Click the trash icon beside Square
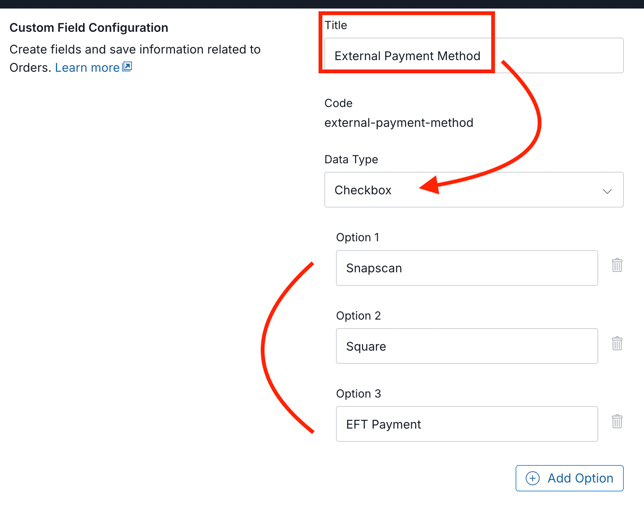 point(617,344)
